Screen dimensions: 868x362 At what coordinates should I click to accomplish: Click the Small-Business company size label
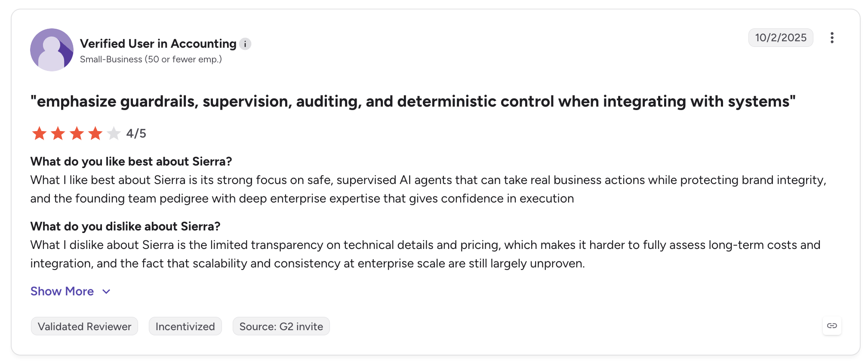[x=151, y=59]
